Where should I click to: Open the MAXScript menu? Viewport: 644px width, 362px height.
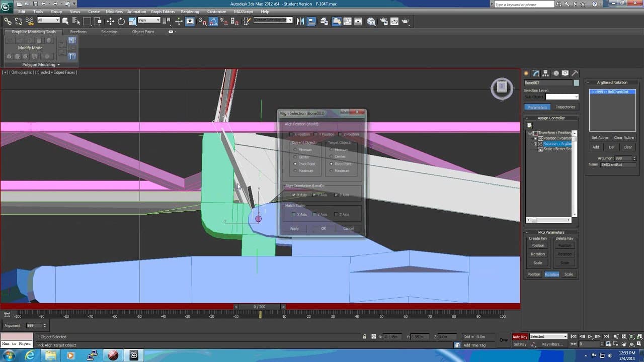(x=244, y=12)
